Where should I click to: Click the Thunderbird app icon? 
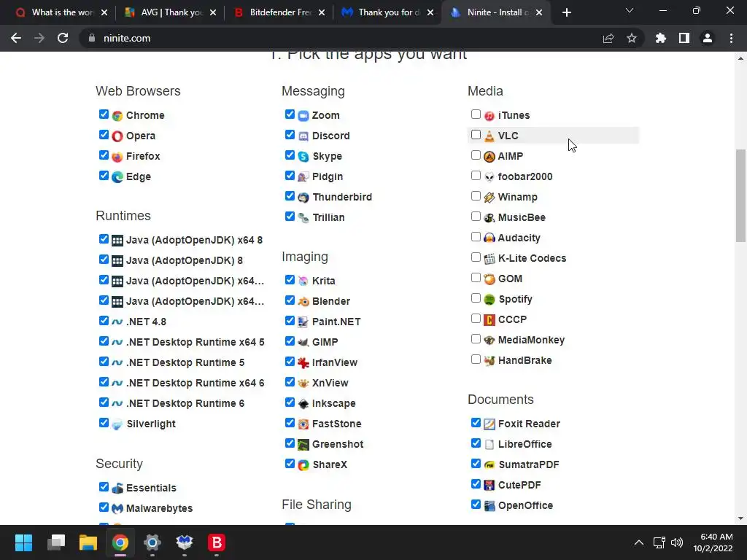point(303,198)
